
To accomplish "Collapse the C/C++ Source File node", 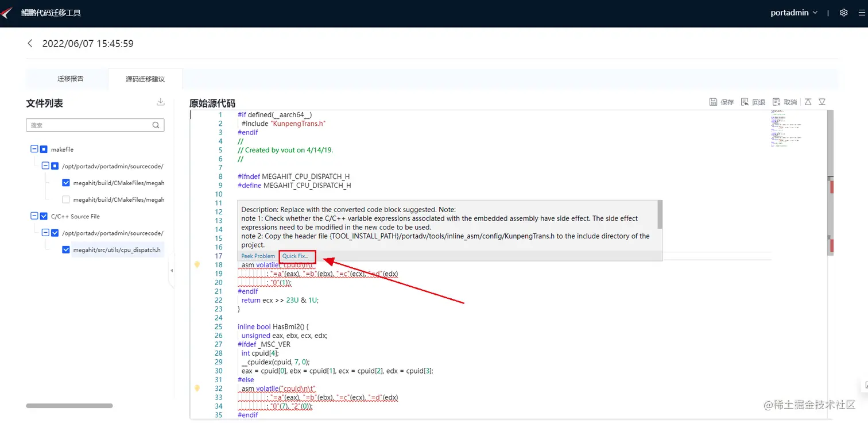I will (34, 216).
